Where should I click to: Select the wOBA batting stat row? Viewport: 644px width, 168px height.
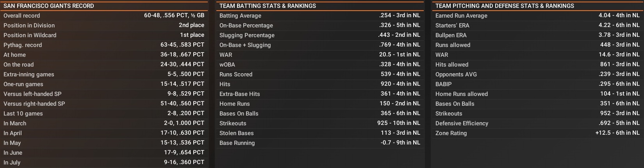tap(319, 65)
